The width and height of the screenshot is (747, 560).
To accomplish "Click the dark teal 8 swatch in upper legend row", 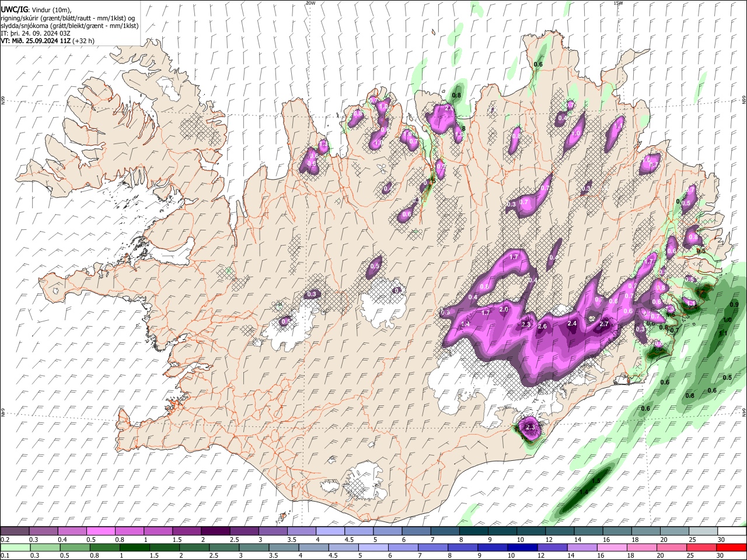I will tap(474, 531).
